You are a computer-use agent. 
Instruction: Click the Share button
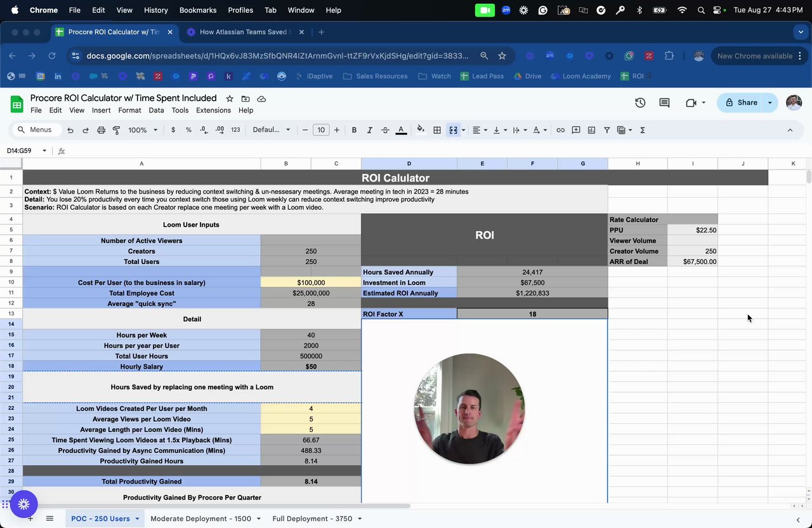click(x=741, y=103)
